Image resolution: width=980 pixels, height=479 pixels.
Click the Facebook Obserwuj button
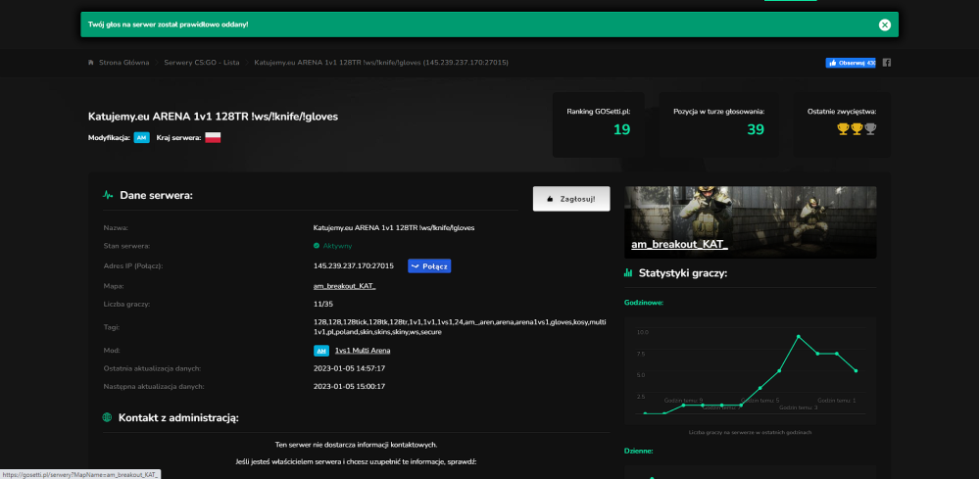pyautogui.click(x=850, y=63)
